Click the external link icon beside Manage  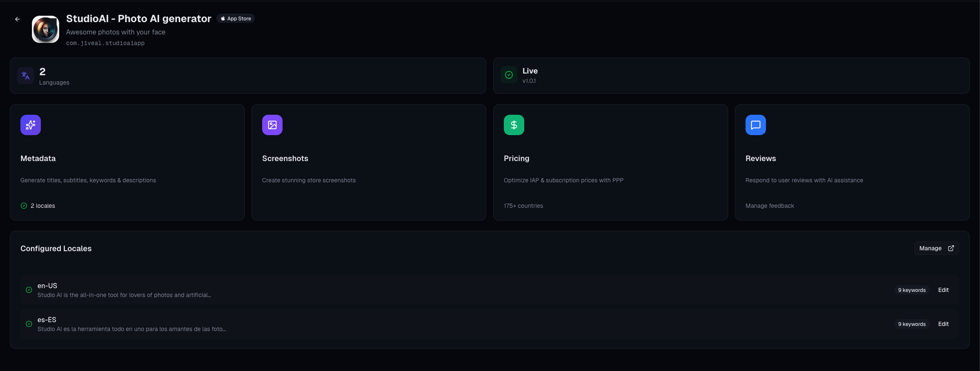click(951, 248)
